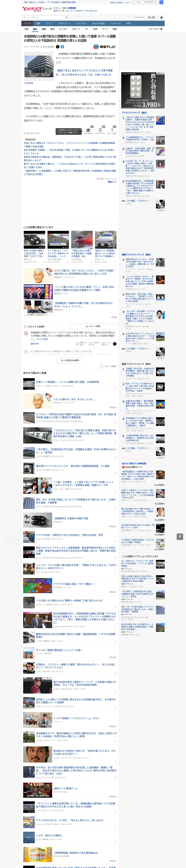Select the エンタメ category
Viewport: 186px width, 868px height.
coord(63,29)
